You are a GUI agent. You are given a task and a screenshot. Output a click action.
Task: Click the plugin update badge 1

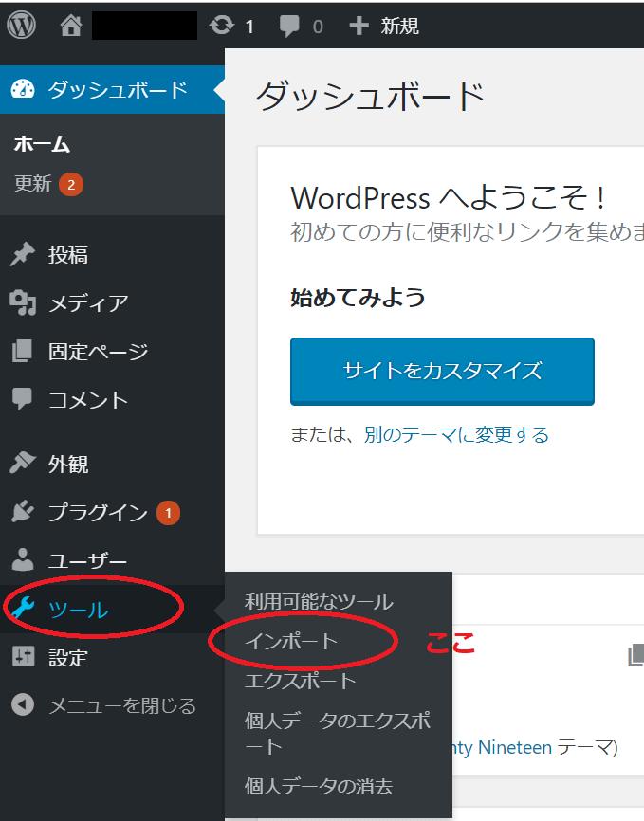point(168,513)
